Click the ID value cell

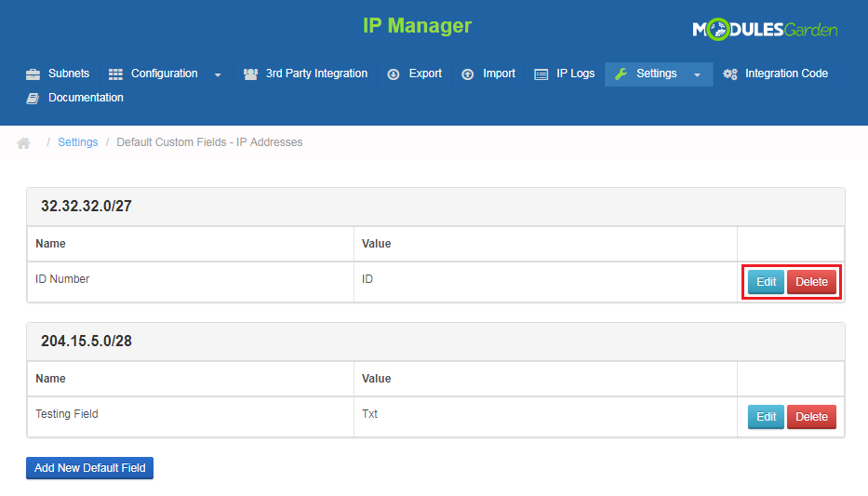coord(545,282)
